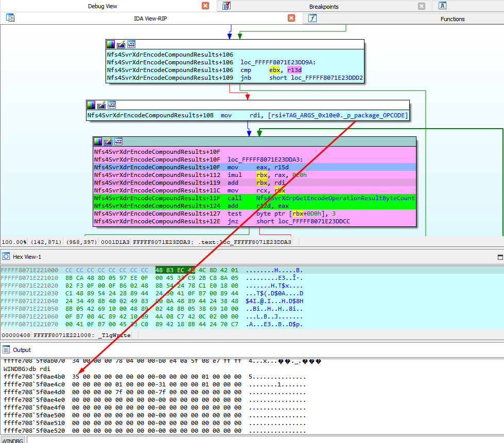Focus the WINDBG command input field
Screen dimensions: 504x443
(x=265, y=440)
